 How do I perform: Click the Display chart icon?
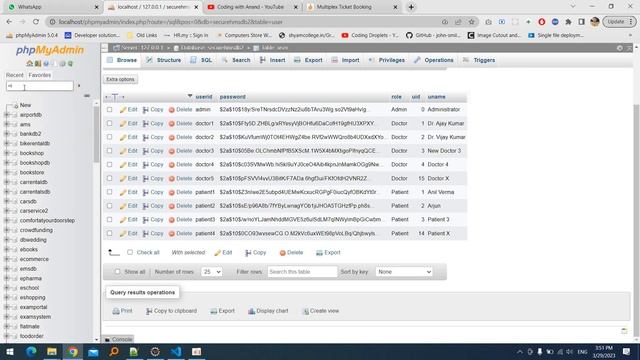(251, 311)
